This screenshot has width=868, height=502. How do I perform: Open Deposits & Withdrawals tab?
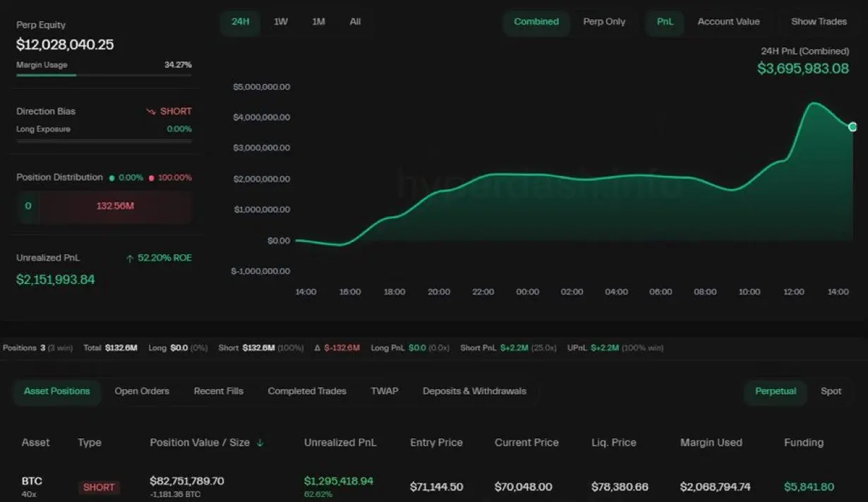(x=474, y=391)
